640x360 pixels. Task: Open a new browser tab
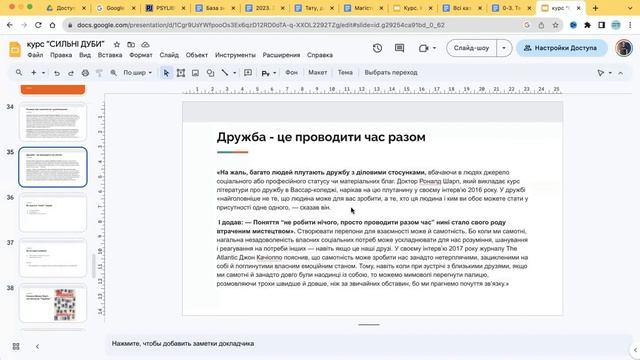(x=595, y=8)
